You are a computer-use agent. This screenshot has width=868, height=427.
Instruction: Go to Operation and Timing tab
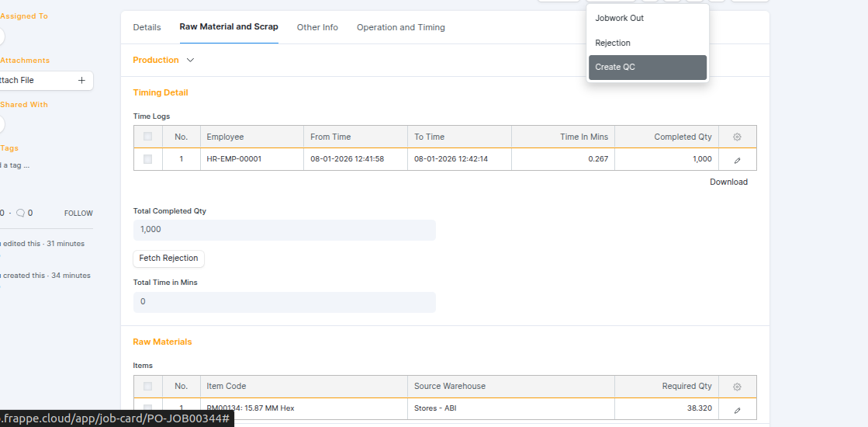tap(400, 27)
